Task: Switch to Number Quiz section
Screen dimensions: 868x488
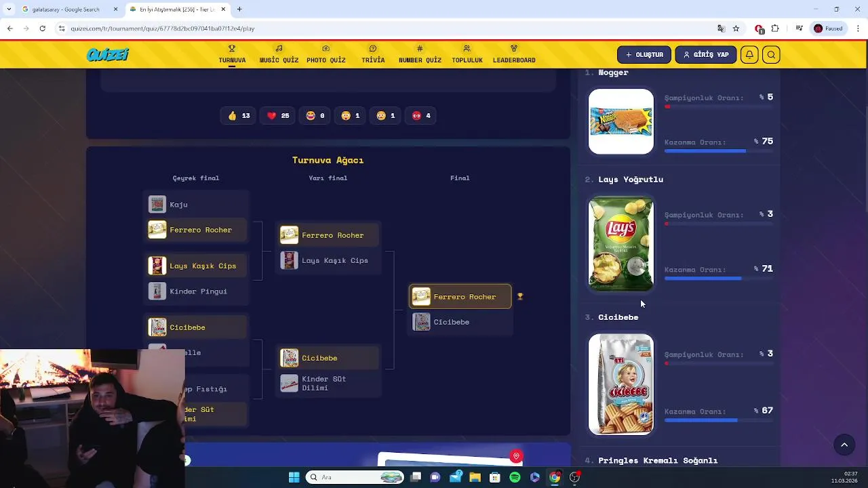Action: coord(420,54)
